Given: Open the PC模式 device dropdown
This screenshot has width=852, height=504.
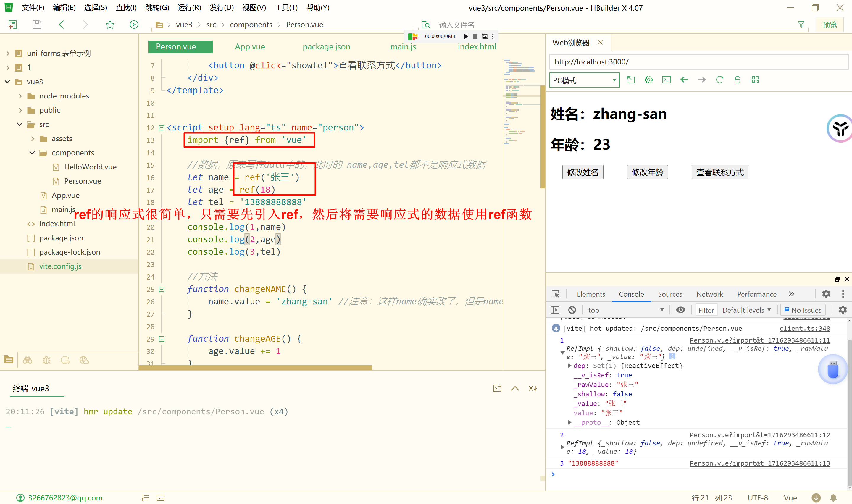Looking at the screenshot, I should (x=584, y=80).
